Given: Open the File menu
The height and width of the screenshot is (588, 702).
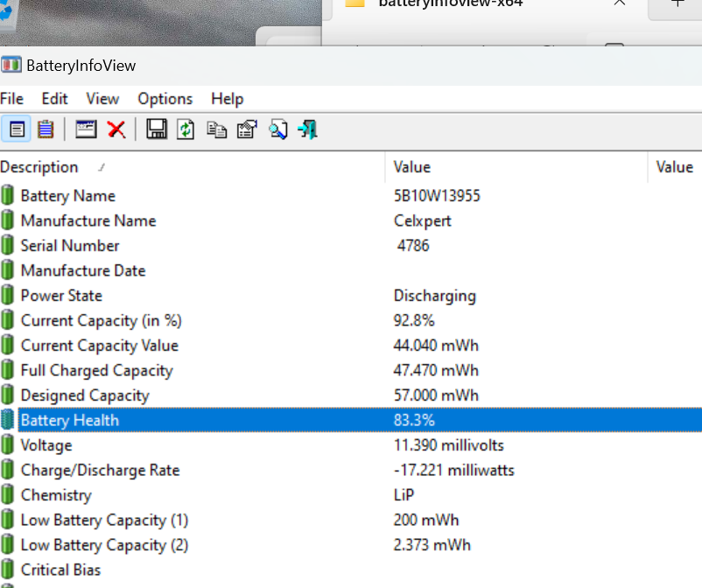Looking at the screenshot, I should (11, 99).
